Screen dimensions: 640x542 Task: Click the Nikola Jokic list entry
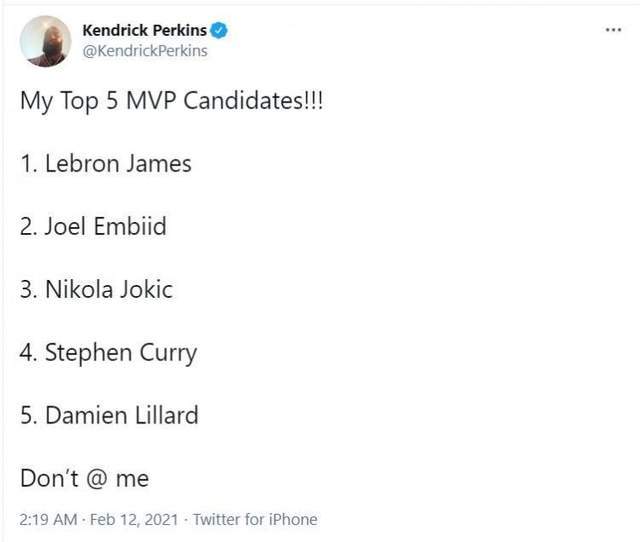[96, 289]
